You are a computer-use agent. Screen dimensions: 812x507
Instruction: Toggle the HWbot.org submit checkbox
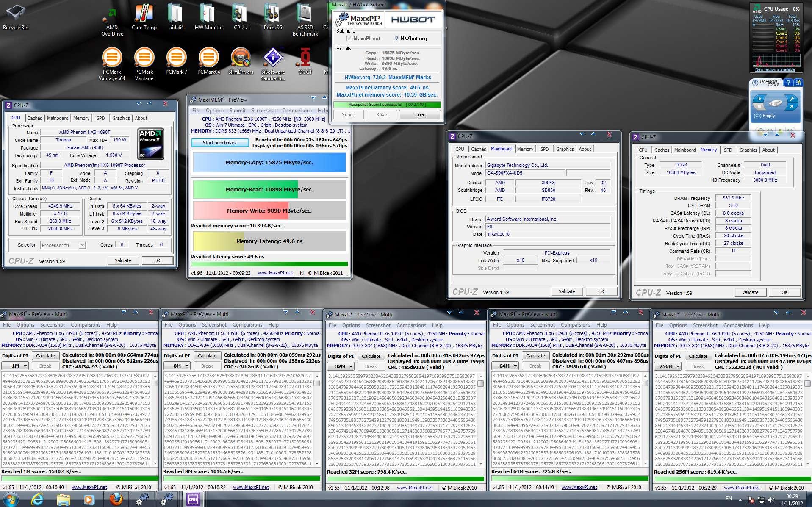coord(396,39)
